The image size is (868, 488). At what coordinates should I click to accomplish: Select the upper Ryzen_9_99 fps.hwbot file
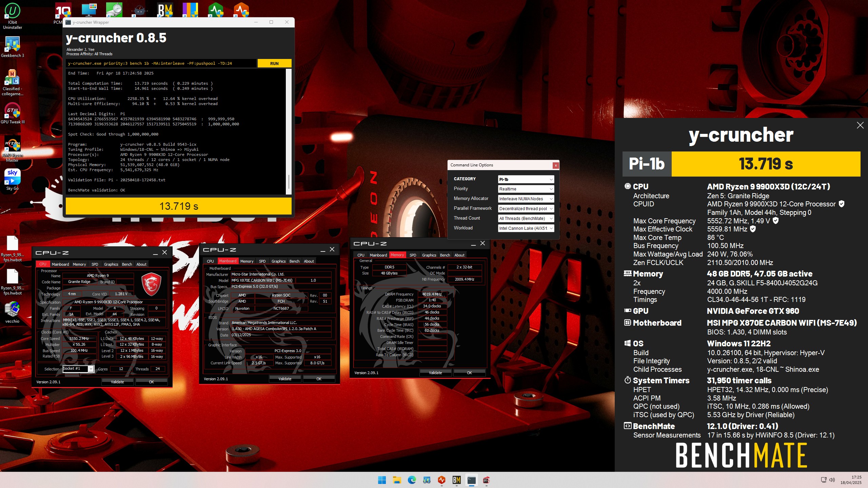(x=13, y=249)
